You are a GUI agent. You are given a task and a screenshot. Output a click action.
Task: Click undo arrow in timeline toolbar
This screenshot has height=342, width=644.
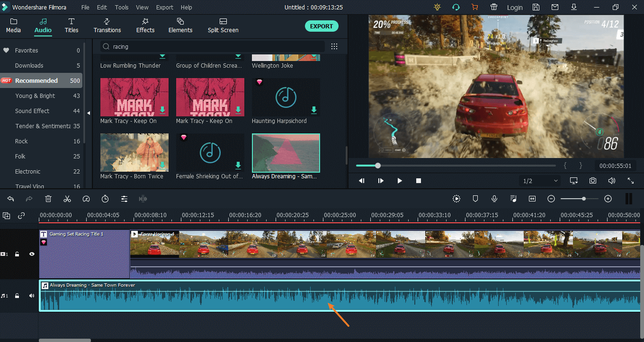coord(10,199)
